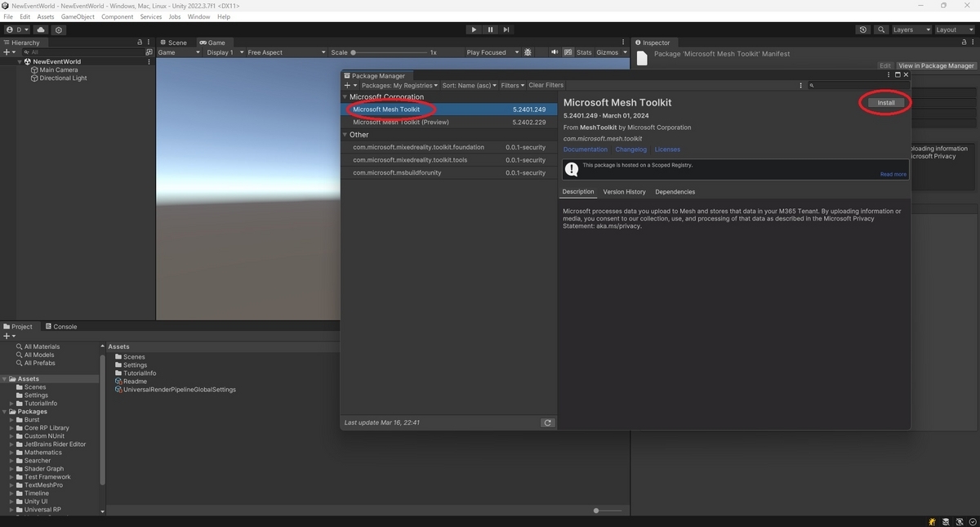Open the Sort: Name (asc) dropdown
The image size is (980, 527).
pos(470,85)
